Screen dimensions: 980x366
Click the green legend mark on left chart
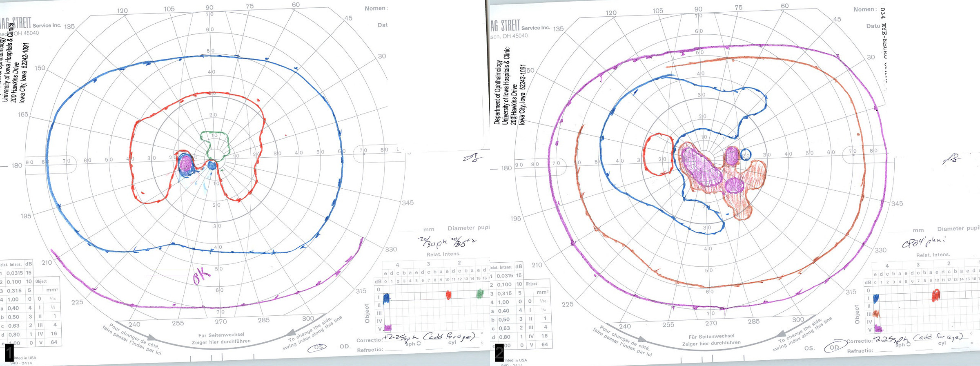480,293
